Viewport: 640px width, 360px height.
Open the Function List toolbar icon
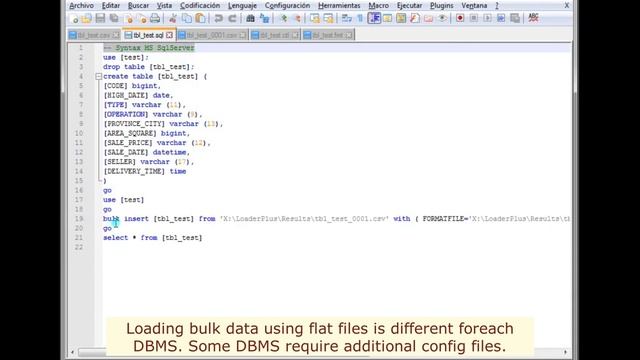click(415, 18)
